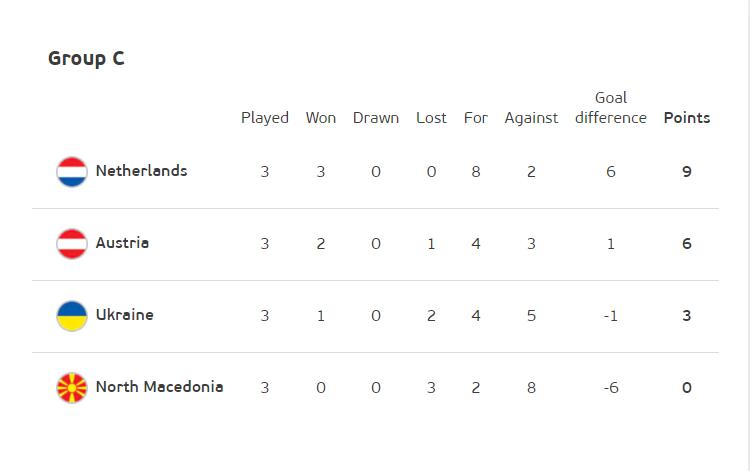The width and height of the screenshot is (750, 471).
Task: Click Netherlands' points value 9
Action: pyautogui.click(x=687, y=172)
